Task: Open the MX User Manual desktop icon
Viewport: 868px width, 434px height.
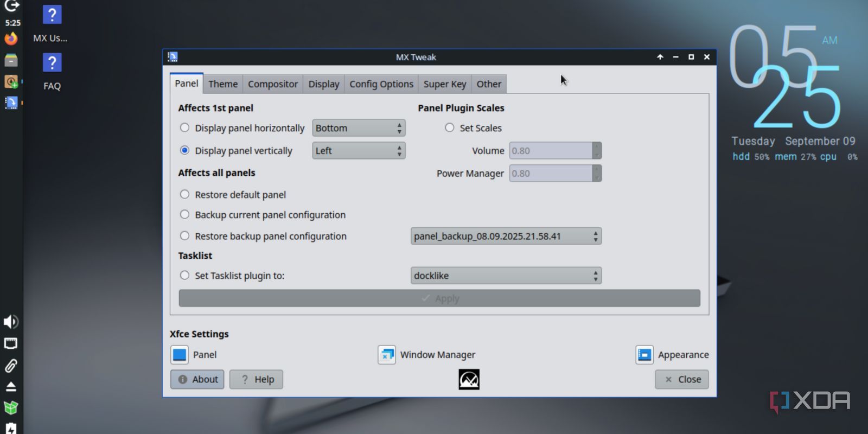Action: [x=51, y=23]
